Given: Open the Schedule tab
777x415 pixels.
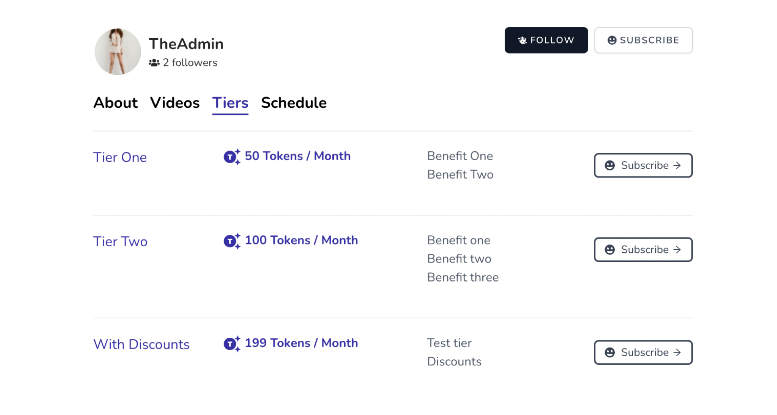Looking at the screenshot, I should pyautogui.click(x=294, y=103).
